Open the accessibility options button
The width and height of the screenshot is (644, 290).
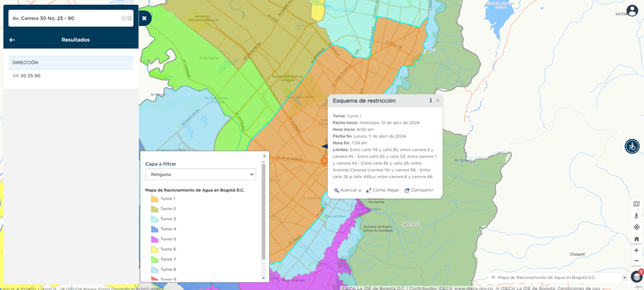pyautogui.click(x=631, y=146)
